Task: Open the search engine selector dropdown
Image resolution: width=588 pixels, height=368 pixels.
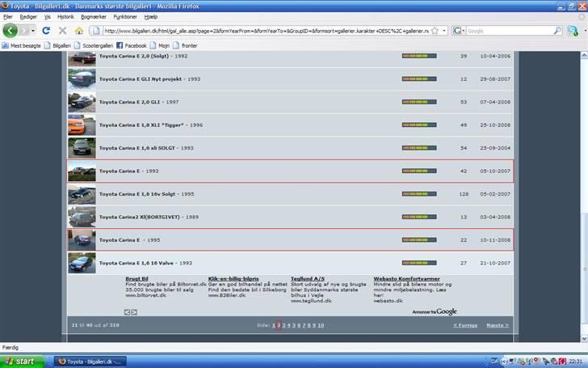Action: click(459, 31)
